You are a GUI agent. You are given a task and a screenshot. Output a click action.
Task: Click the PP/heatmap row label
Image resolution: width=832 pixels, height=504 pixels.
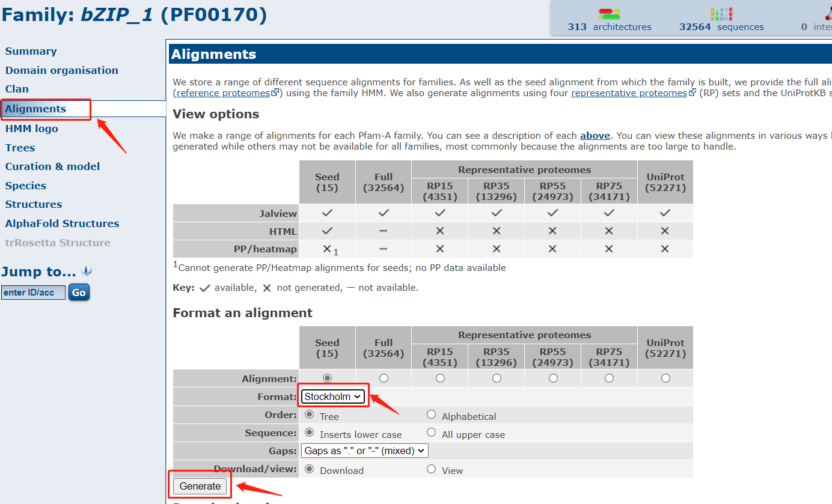pos(265,249)
